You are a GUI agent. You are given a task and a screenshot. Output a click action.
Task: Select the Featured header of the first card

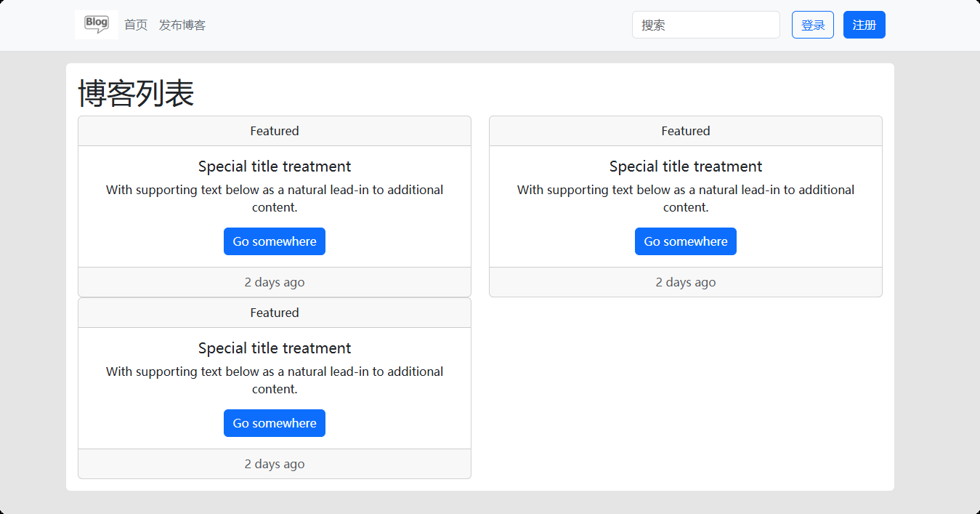(x=275, y=131)
